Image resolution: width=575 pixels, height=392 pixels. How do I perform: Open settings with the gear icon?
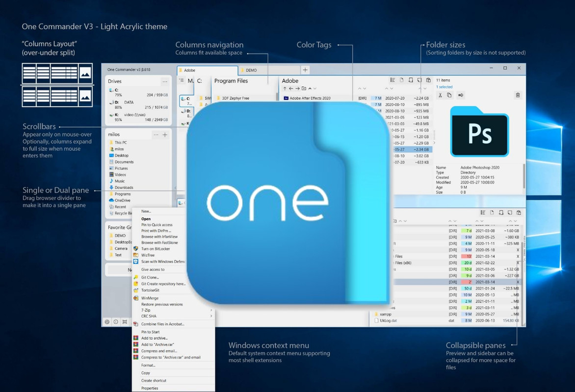click(107, 321)
